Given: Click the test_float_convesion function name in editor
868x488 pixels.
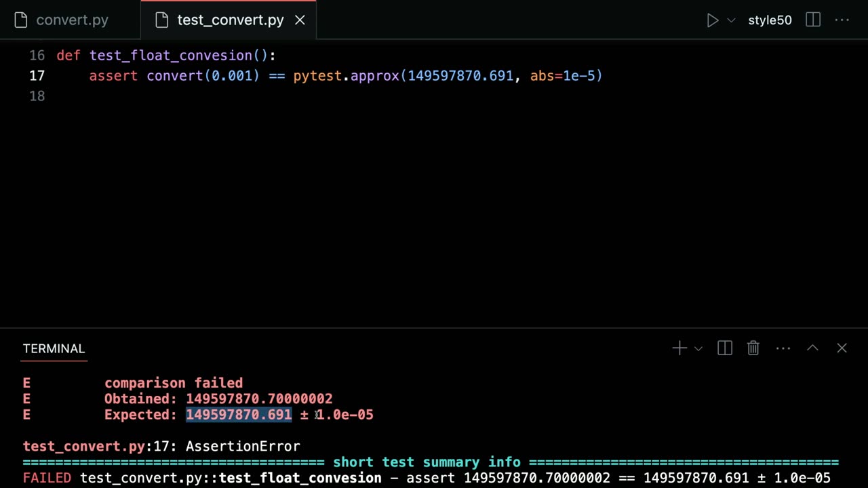Looking at the screenshot, I should pos(171,56).
